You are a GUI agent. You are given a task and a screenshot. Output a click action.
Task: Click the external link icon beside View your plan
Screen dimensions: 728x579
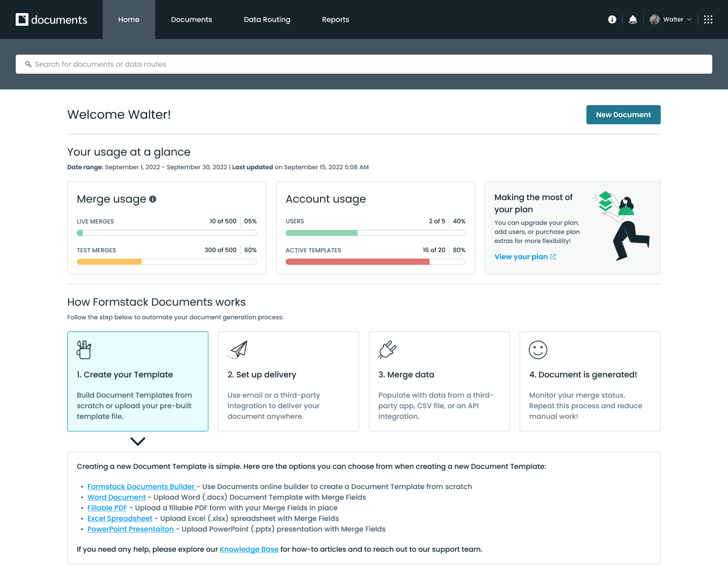pos(552,257)
